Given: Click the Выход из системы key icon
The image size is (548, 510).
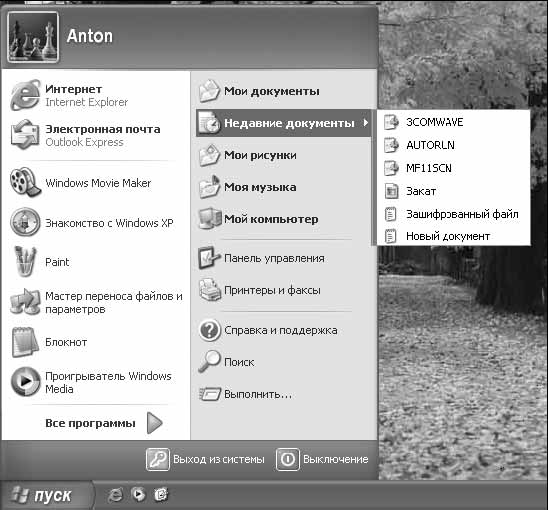Looking at the screenshot, I should tap(158, 459).
